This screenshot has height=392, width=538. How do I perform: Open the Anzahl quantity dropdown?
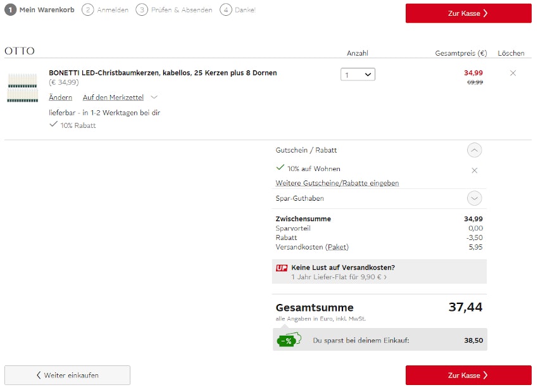pos(358,75)
